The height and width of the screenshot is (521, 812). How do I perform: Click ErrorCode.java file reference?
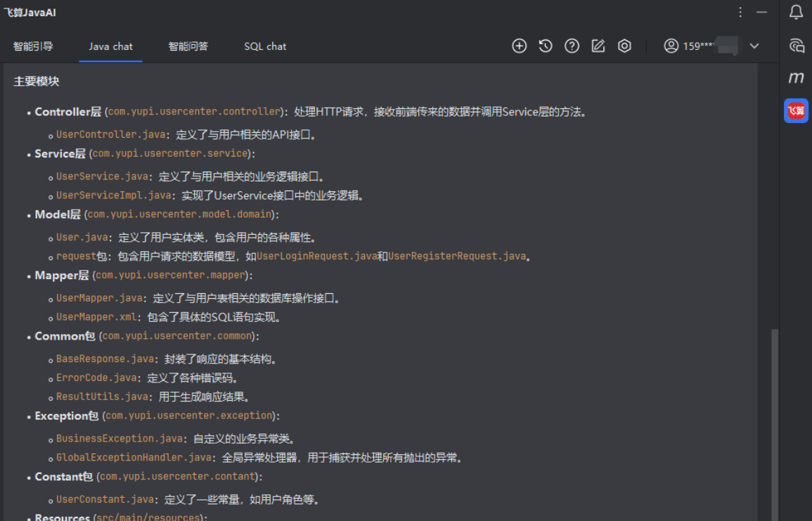point(96,378)
